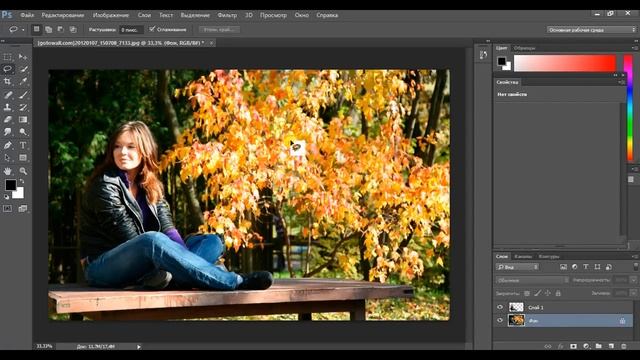Open the layer opacity dropdown arrow

633,280
